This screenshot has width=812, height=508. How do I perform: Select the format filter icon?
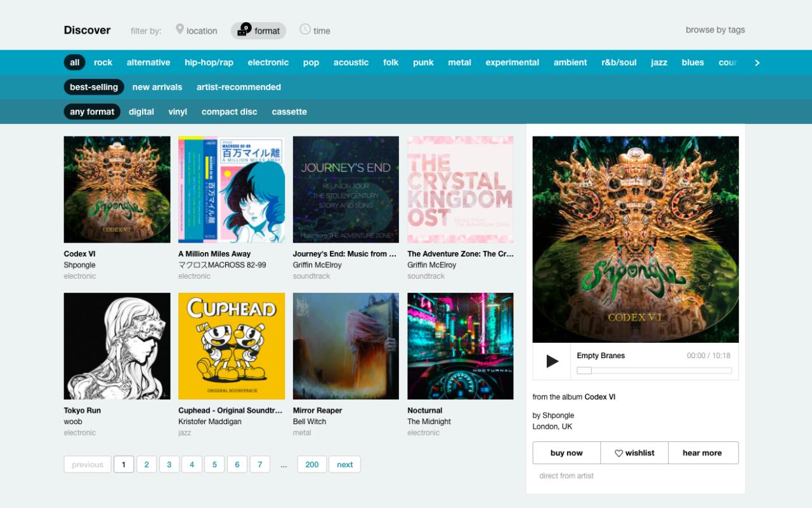[245, 29]
